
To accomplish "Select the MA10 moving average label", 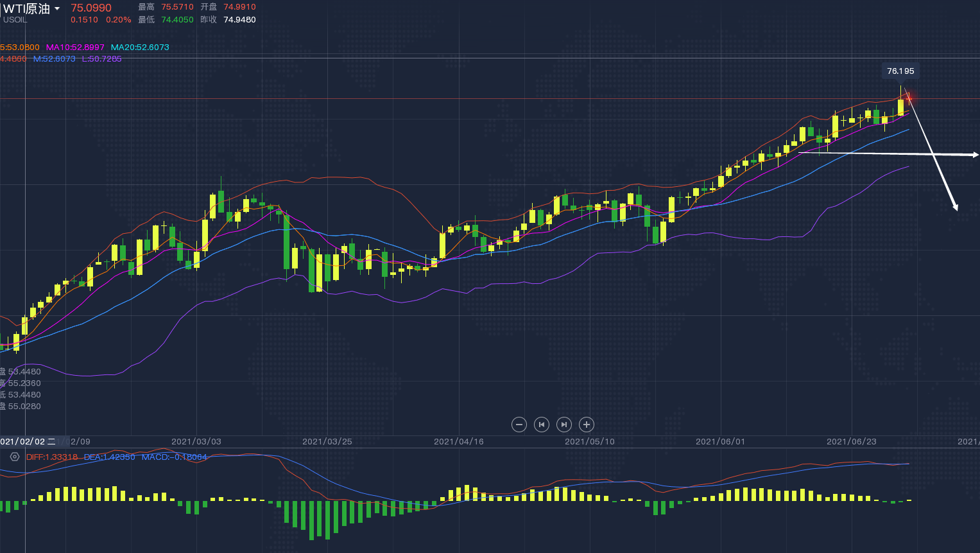I will pos(75,48).
